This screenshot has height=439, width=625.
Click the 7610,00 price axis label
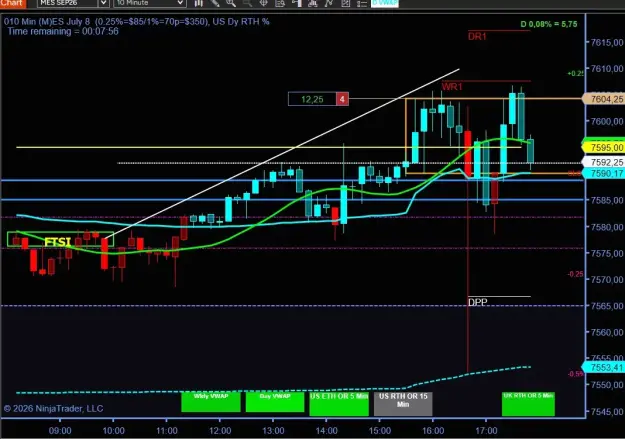click(x=607, y=69)
